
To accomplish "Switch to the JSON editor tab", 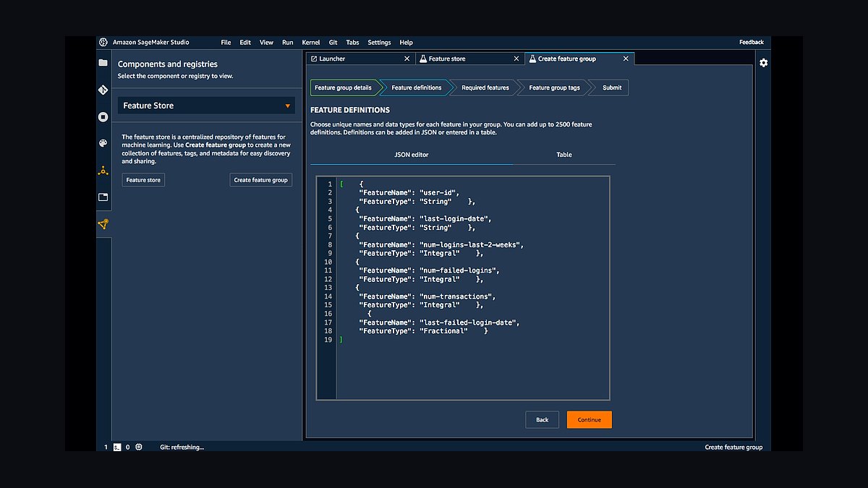I will coord(412,155).
